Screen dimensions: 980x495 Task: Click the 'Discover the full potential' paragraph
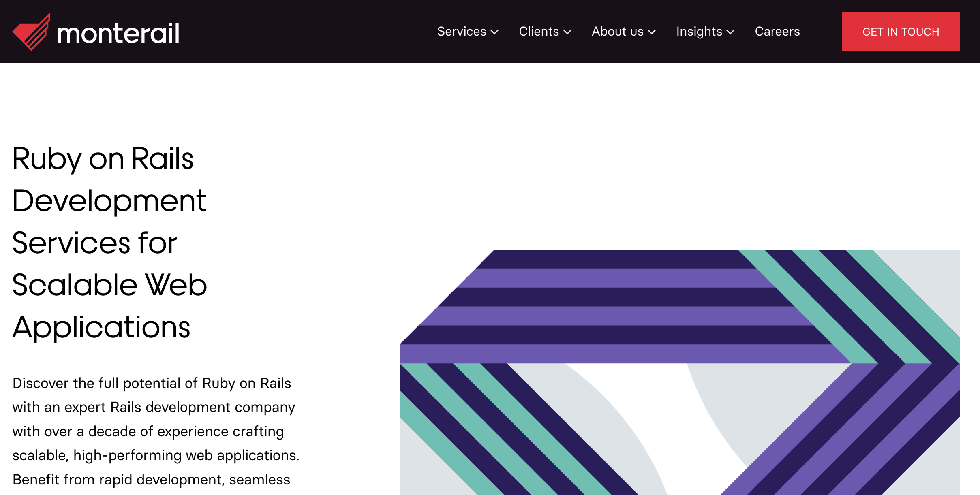pos(156,431)
